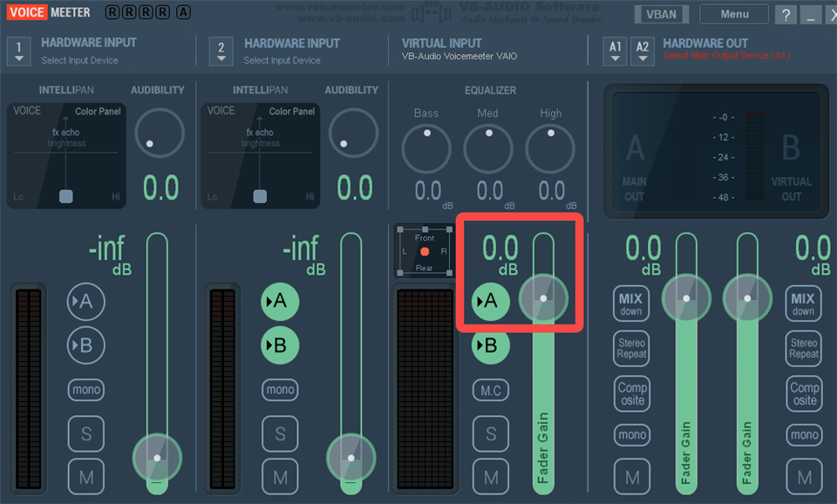Toggle bus B routing on Virtual Input

click(x=491, y=345)
